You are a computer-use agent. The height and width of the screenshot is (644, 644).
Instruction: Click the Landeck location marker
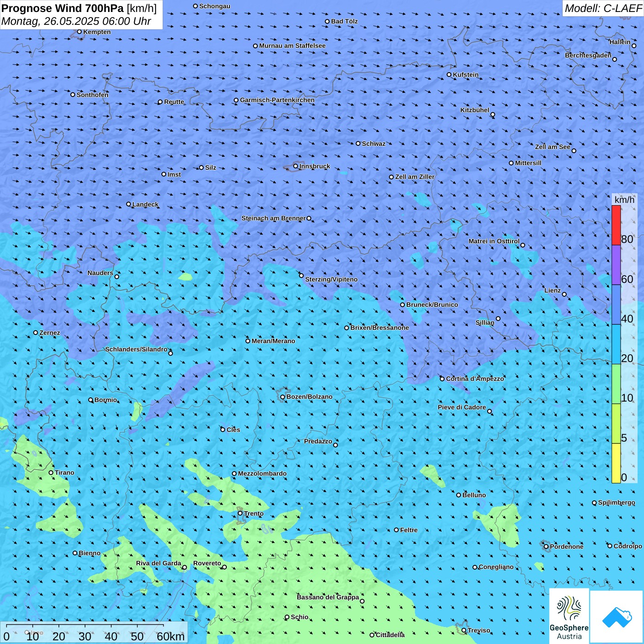coord(128,204)
